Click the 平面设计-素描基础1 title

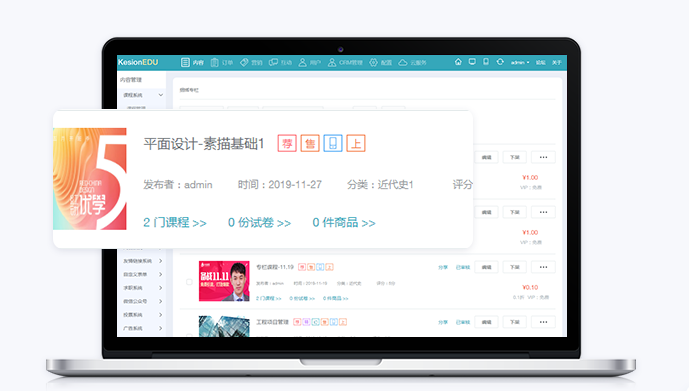click(203, 144)
